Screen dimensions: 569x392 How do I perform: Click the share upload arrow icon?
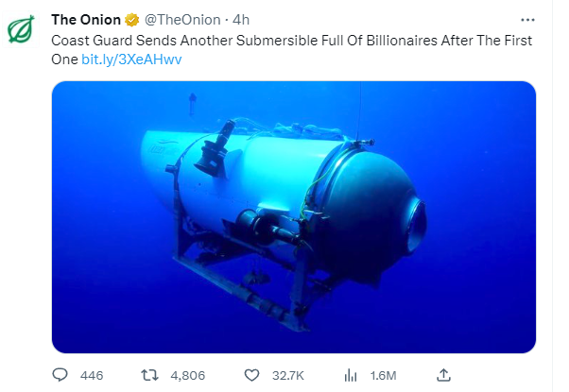pyautogui.click(x=443, y=375)
